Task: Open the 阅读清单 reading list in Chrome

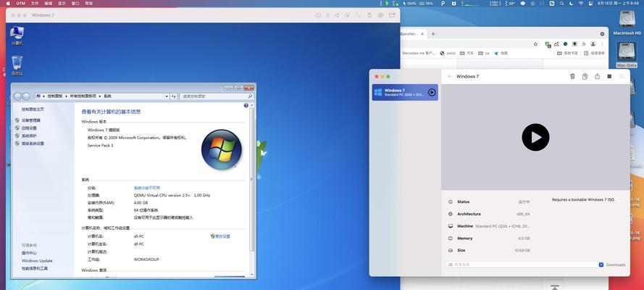Action: tap(594, 54)
